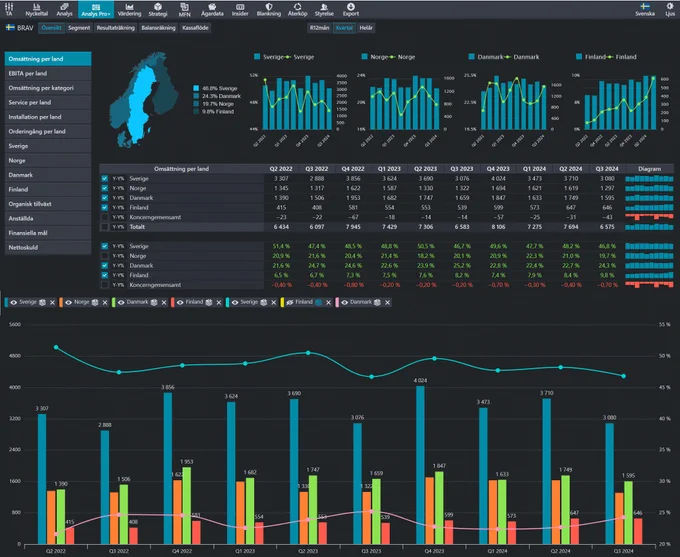Image resolution: width=680 pixels, height=557 pixels.
Task: Select the R12mån period button
Action: pyautogui.click(x=319, y=28)
